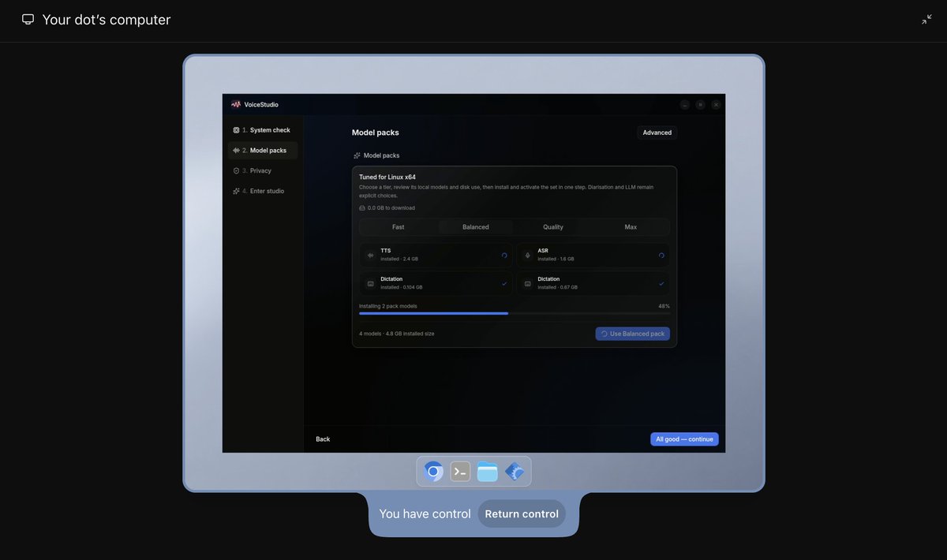Click the Enter studio sparkle icon
The image size is (947, 560).
(236, 191)
